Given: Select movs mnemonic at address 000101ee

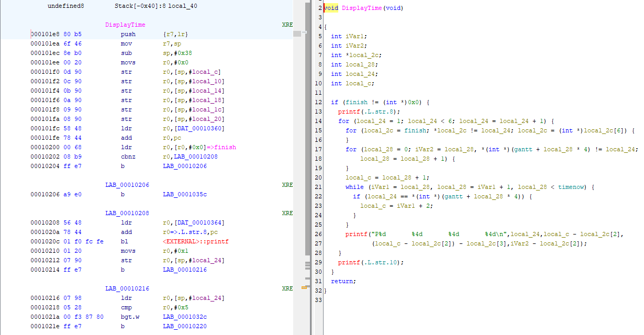Looking at the screenshot, I should coord(127,63).
